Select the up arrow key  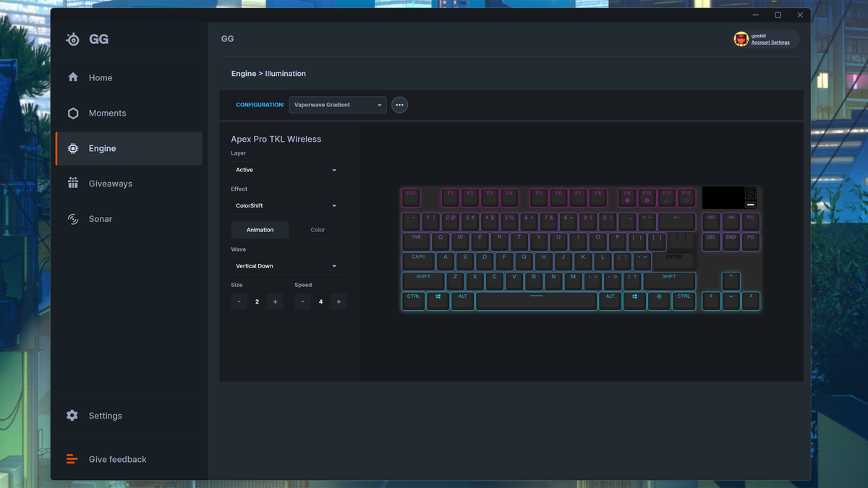pos(731,281)
